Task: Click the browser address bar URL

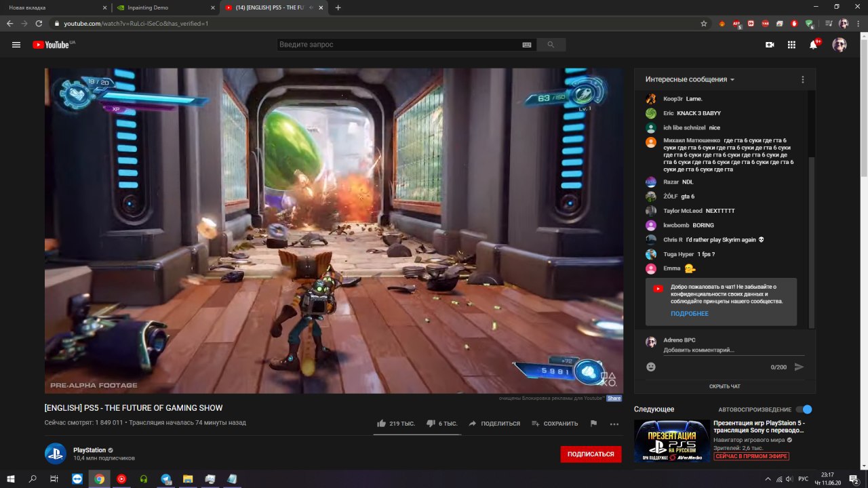Action: (136, 23)
